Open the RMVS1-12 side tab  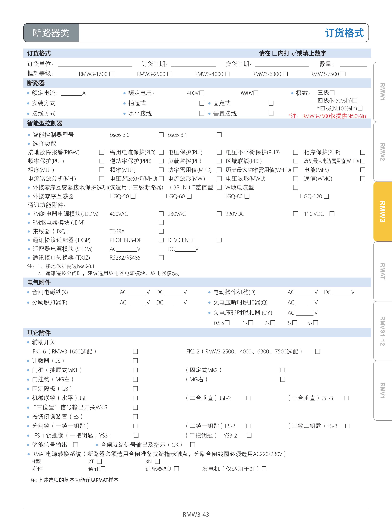(382, 331)
